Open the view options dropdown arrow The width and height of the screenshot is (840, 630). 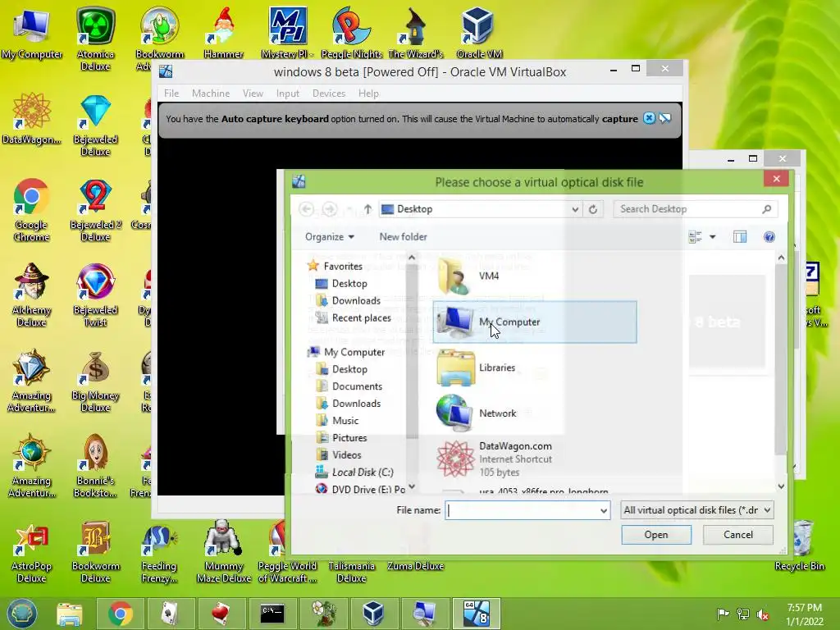(x=713, y=237)
